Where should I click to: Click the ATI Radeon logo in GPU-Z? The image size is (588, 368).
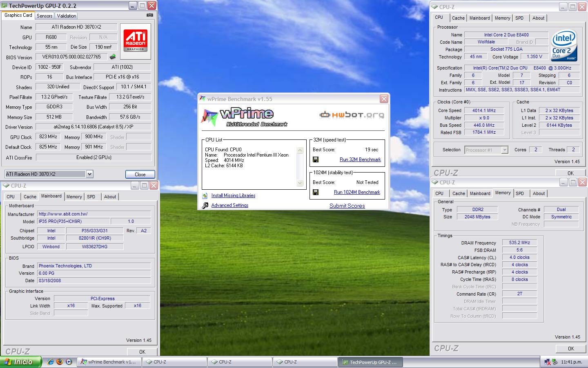pyautogui.click(x=135, y=41)
